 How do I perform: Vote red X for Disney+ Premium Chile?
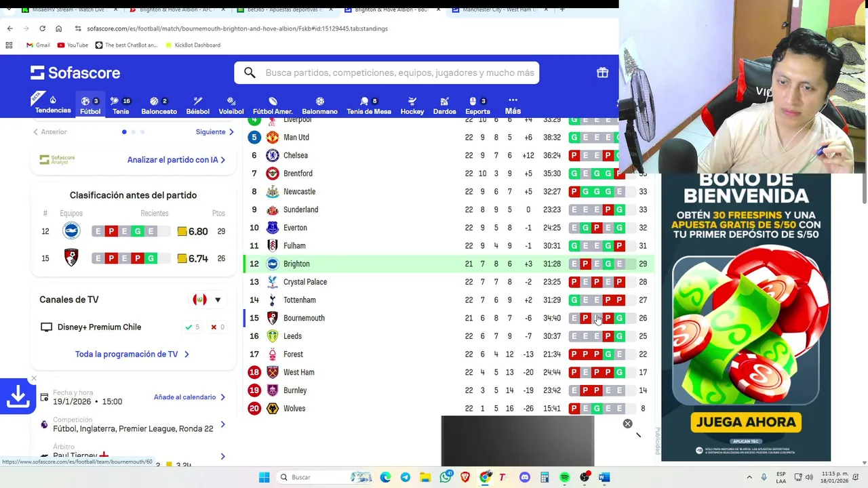pyautogui.click(x=218, y=327)
